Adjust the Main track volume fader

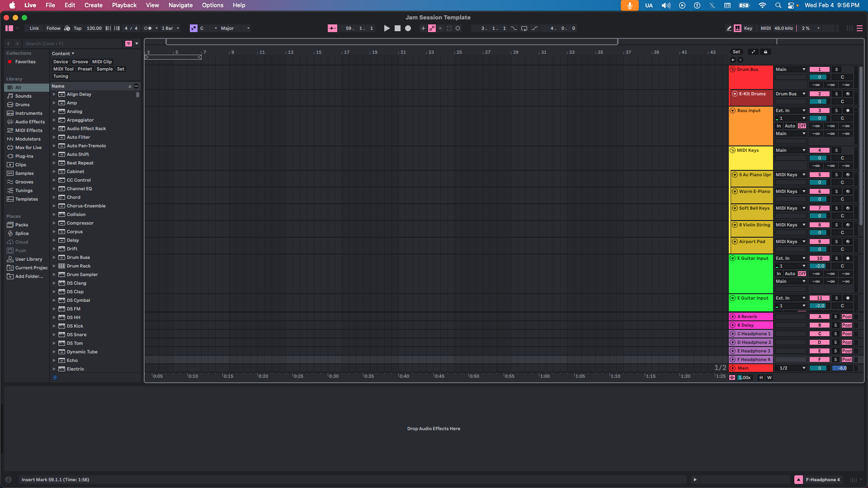click(x=841, y=368)
